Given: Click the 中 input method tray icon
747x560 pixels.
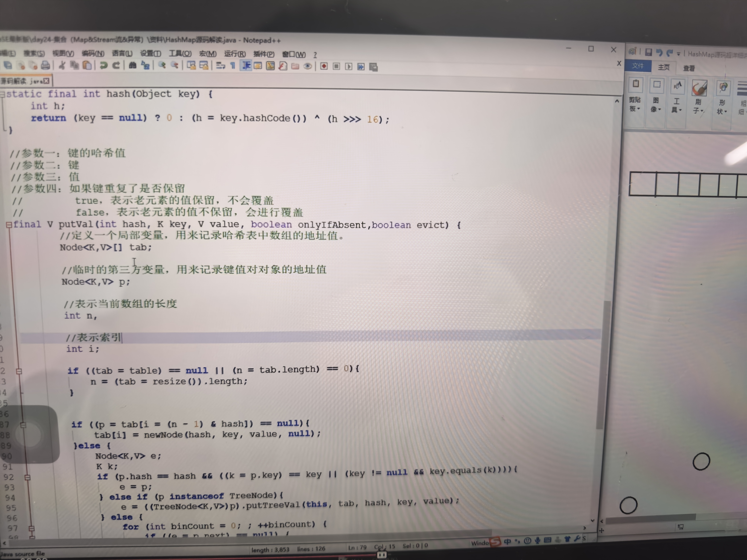Looking at the screenshot, I should 507,541.
